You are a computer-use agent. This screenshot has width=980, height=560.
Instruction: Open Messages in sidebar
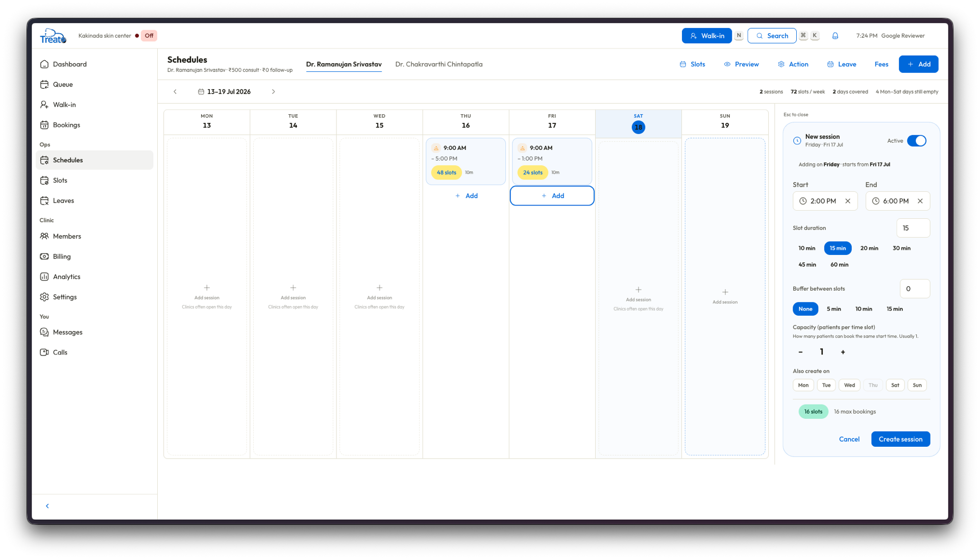(94, 332)
